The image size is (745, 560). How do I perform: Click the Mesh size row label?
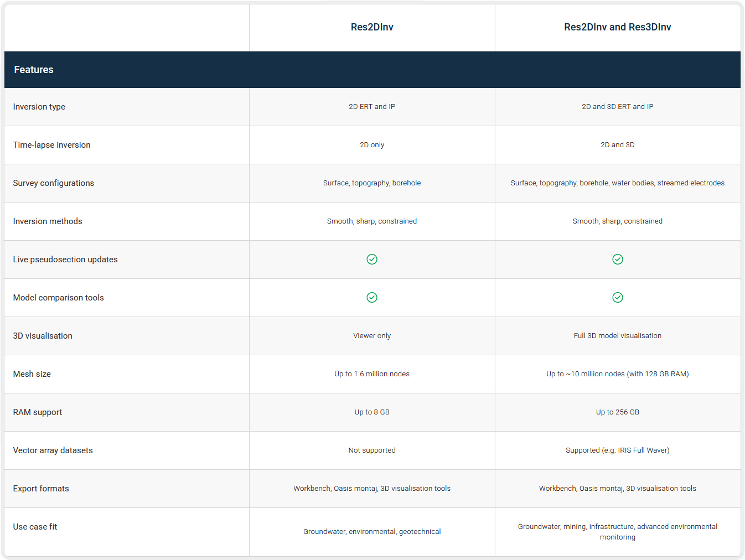[x=32, y=374]
